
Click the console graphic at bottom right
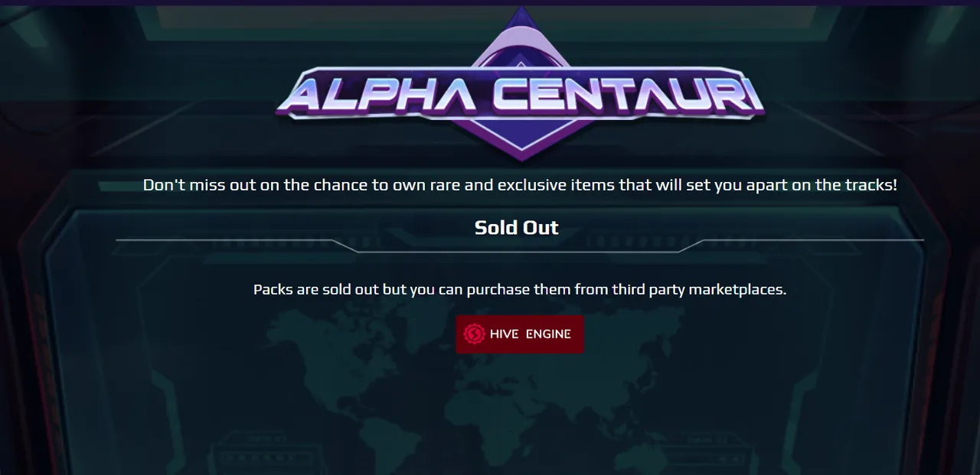(x=704, y=451)
